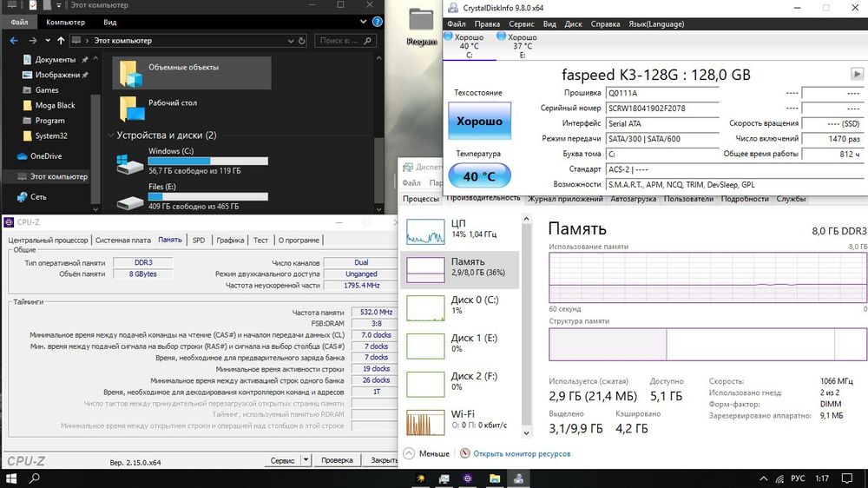
Task: Open Объемные объекты folder
Action: pyautogui.click(x=192, y=73)
